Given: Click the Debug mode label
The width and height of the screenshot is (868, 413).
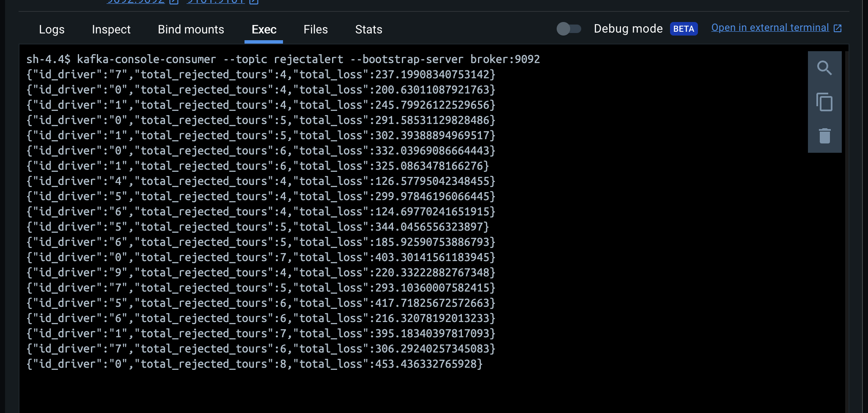Looking at the screenshot, I should coord(628,28).
